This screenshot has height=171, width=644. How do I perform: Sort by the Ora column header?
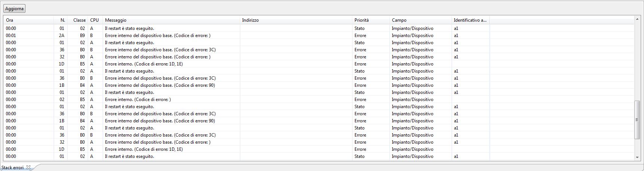(28, 20)
